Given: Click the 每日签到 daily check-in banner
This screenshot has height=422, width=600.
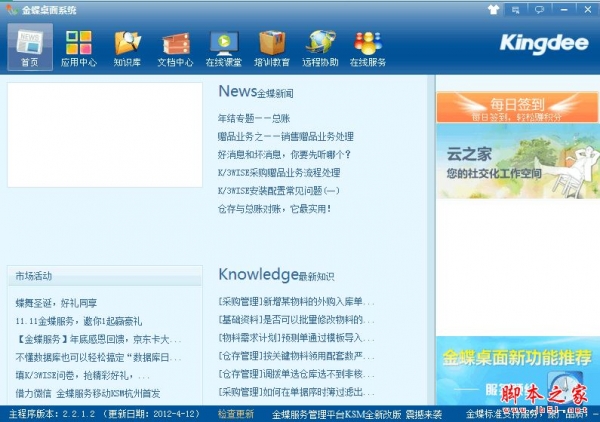Looking at the screenshot, I should (517, 108).
